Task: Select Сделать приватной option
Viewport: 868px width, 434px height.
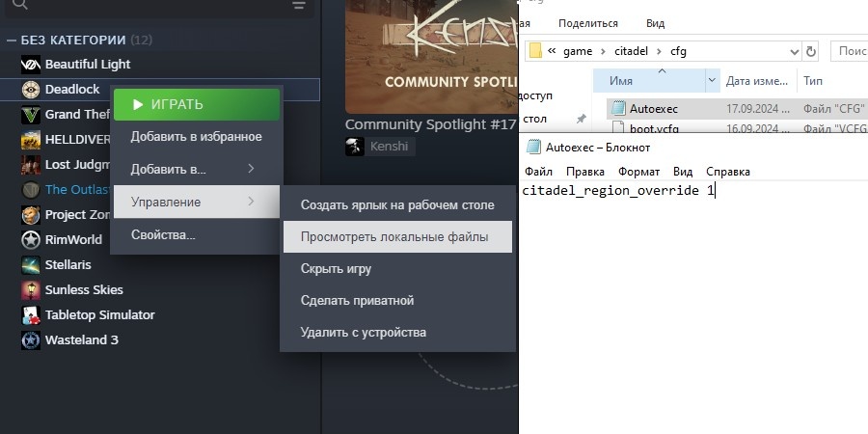Action: point(397,301)
